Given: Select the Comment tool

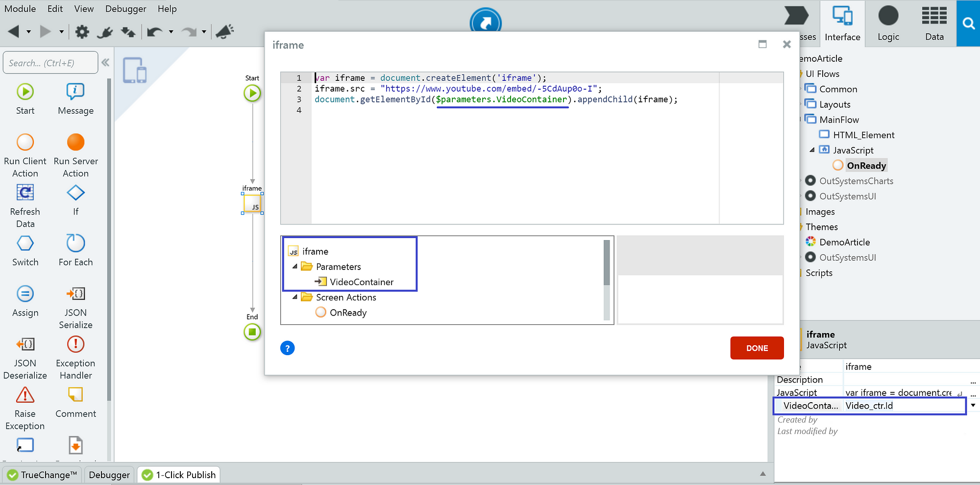Looking at the screenshot, I should (75, 402).
